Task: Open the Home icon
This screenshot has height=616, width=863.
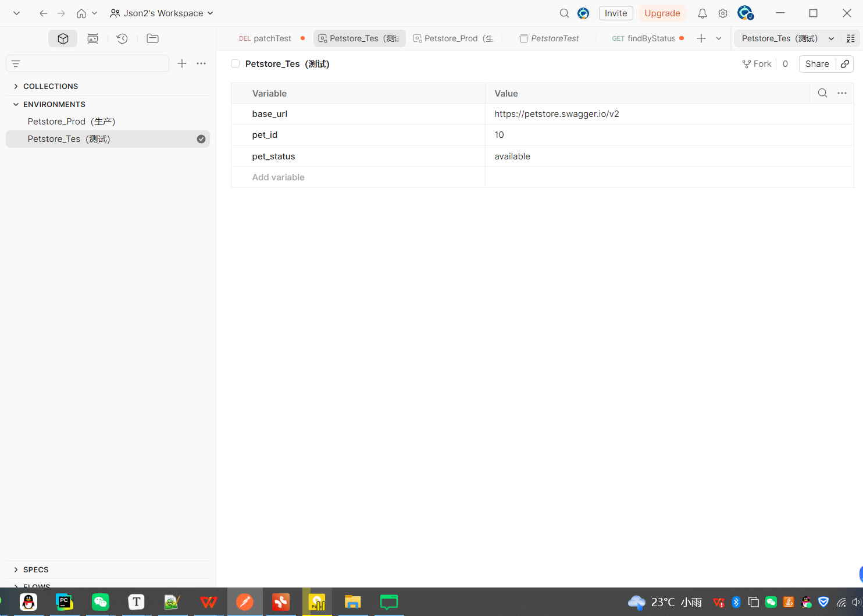Action: 81,13
